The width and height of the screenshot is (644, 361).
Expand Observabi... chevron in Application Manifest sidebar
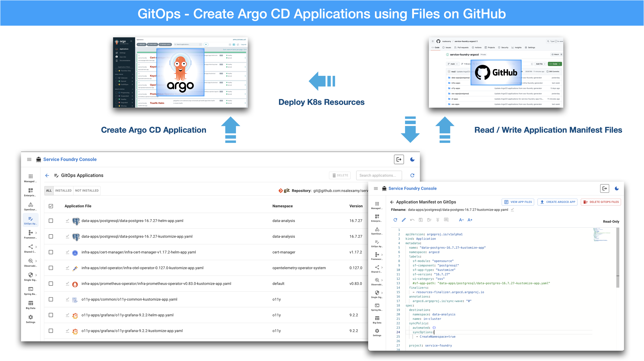coord(382,280)
